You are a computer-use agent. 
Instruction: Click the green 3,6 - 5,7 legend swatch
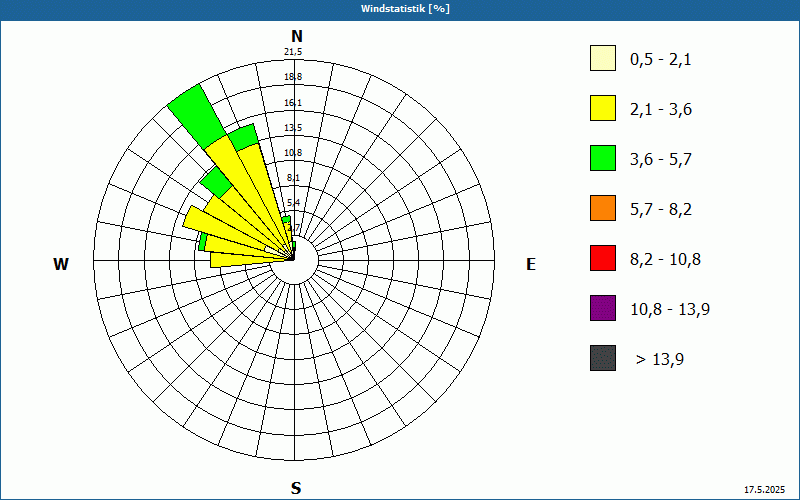tap(603, 158)
